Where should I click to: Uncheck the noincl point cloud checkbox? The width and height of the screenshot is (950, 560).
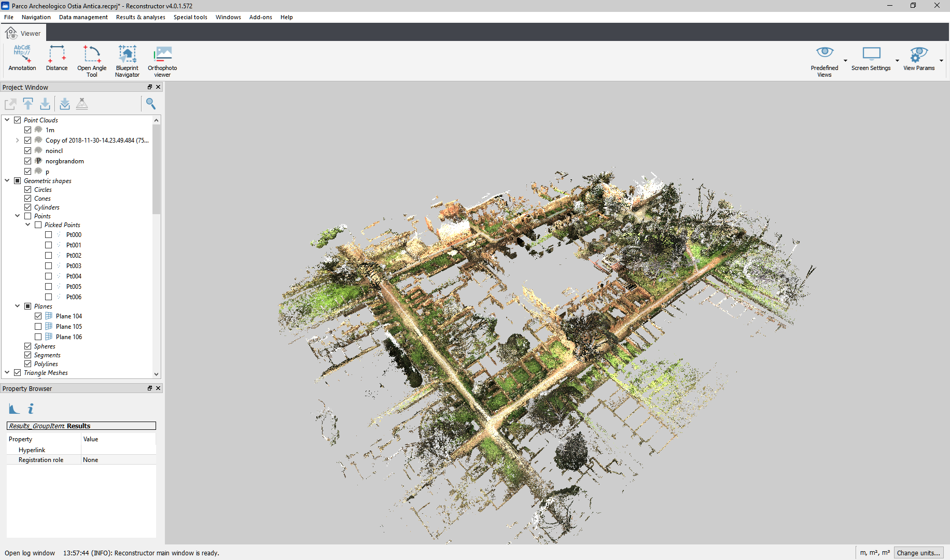click(x=28, y=150)
